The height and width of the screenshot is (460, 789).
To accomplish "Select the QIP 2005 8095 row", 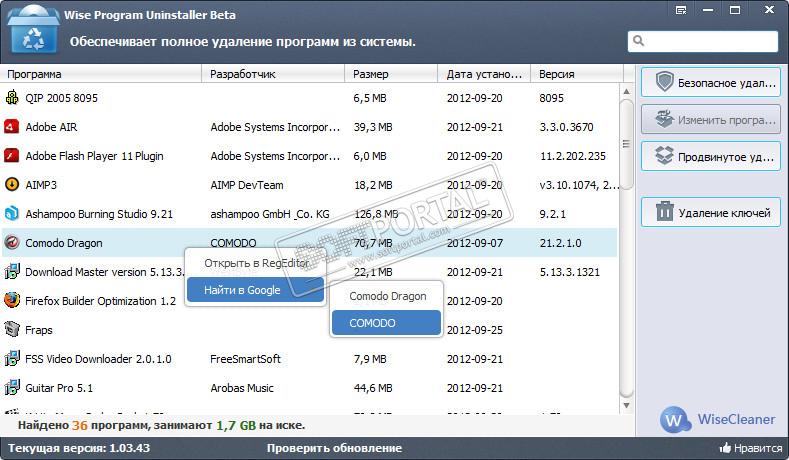I will click(309, 98).
